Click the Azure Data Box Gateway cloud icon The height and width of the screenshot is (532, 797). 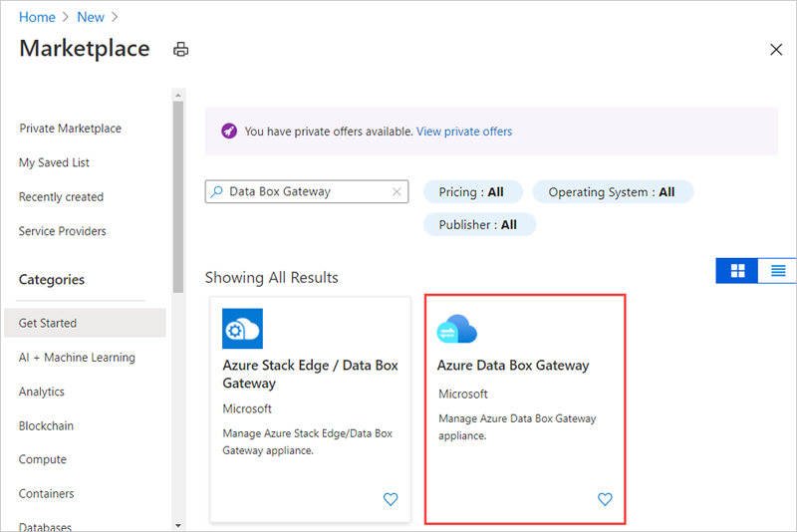point(457,329)
